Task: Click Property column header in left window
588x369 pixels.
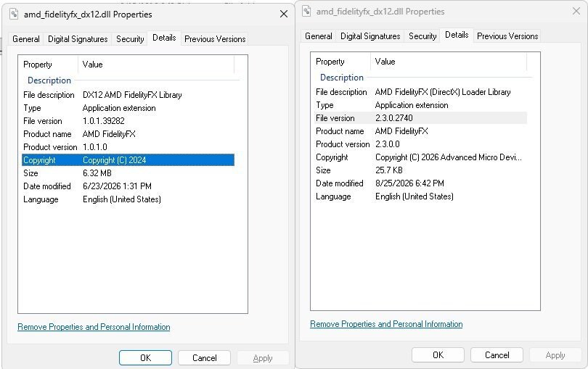Action: coord(48,65)
